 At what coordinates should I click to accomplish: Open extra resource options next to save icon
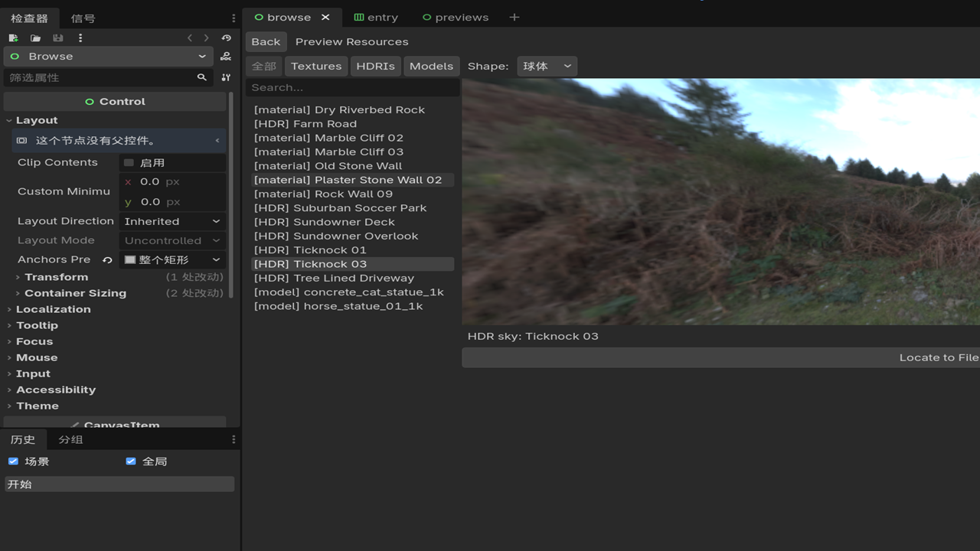point(80,37)
